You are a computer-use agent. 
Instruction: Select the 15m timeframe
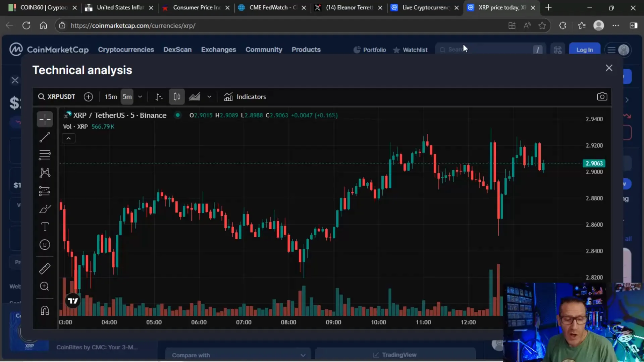(x=111, y=97)
